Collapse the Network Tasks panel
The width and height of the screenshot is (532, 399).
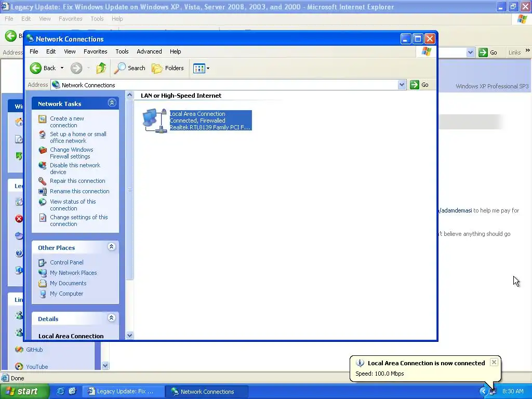tap(112, 103)
